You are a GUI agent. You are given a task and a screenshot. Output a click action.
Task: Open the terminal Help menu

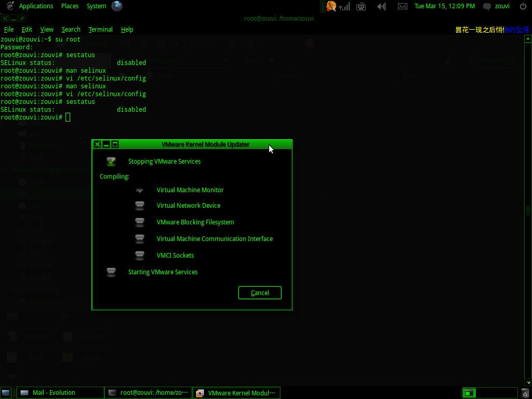coord(127,30)
